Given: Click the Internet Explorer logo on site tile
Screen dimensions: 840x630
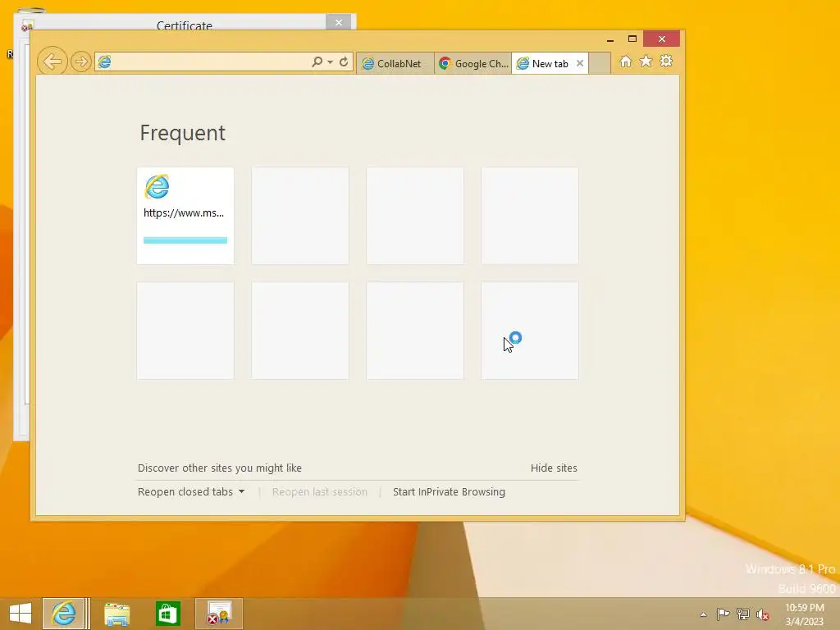Looking at the screenshot, I should [157, 186].
